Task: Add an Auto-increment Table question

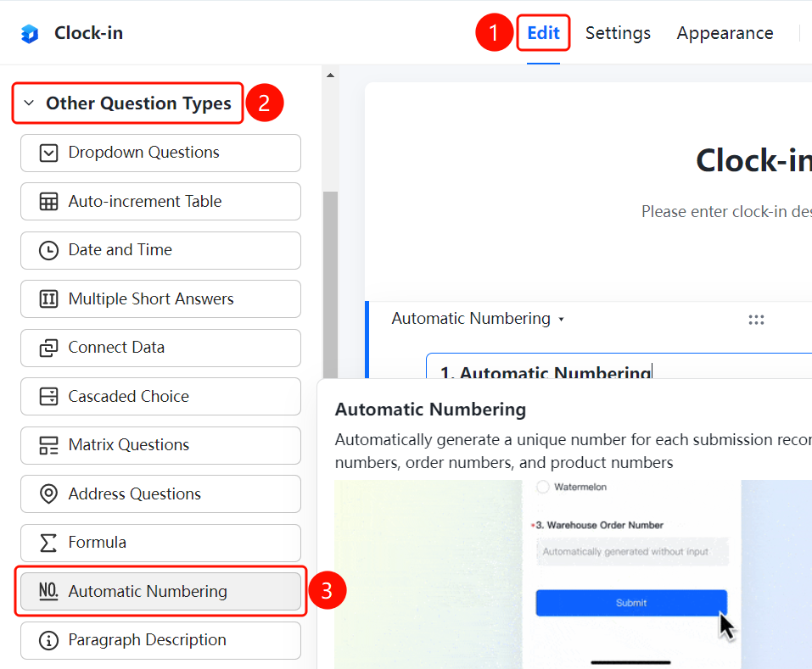Action: (160, 202)
